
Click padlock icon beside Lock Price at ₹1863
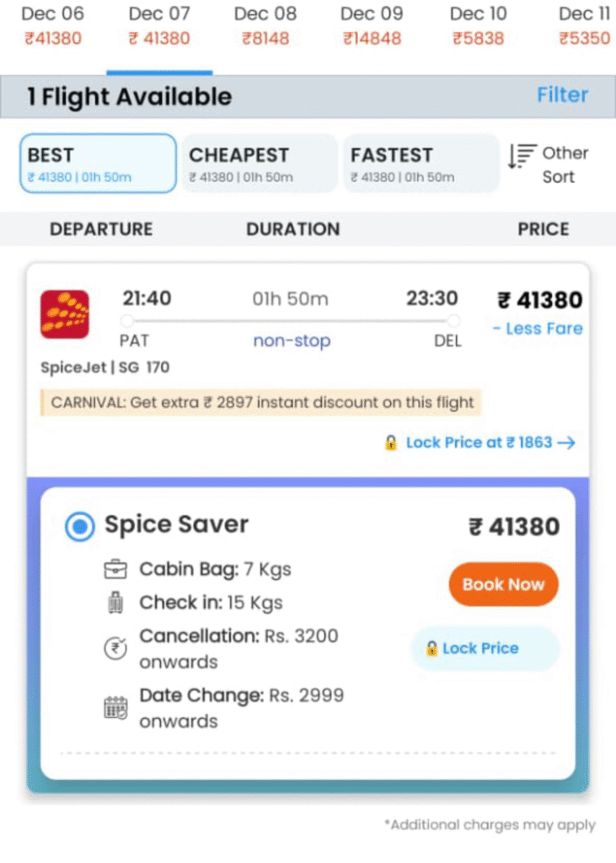coord(391,442)
